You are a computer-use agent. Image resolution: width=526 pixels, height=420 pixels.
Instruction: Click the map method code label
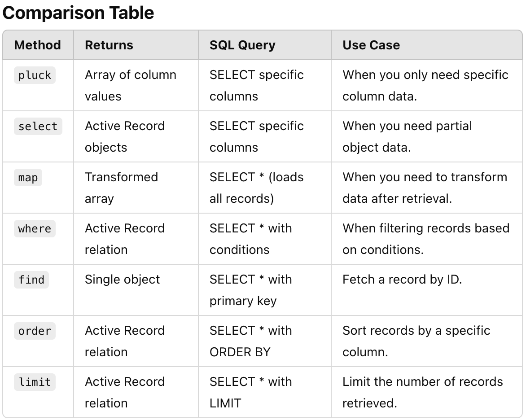click(28, 178)
